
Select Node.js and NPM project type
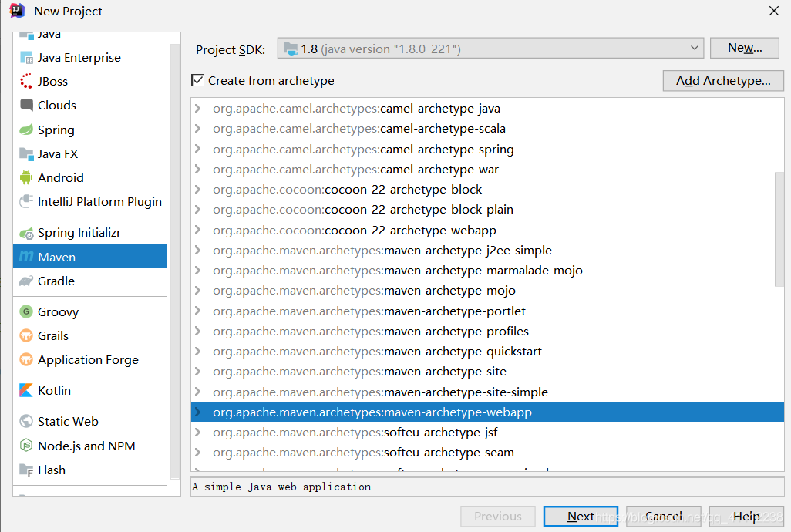pyautogui.click(x=89, y=446)
